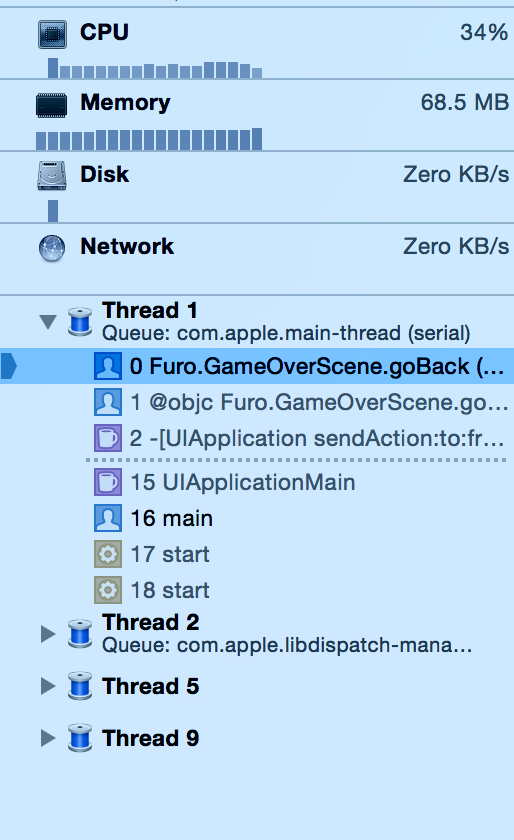Collapse the Thread 1 disclosure triangle
The width and height of the screenshot is (514, 840).
[x=48, y=322]
